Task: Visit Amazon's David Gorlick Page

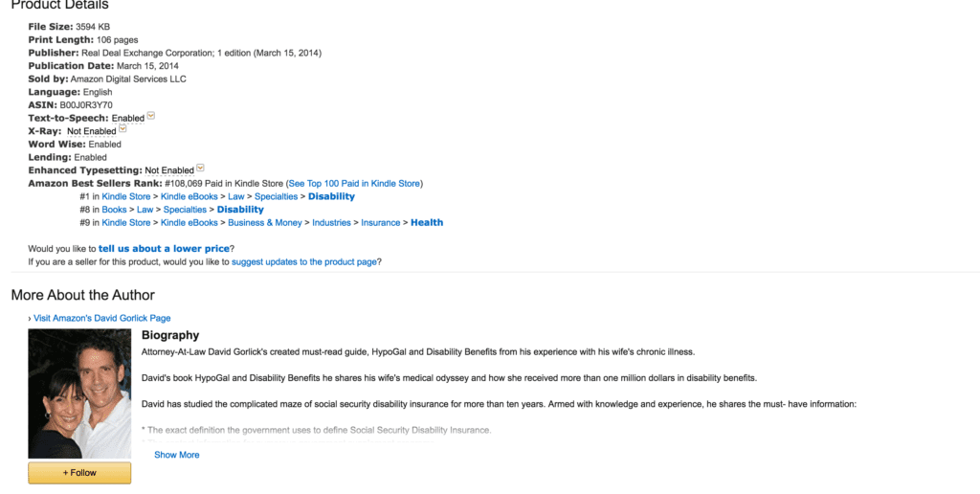Action: click(101, 318)
